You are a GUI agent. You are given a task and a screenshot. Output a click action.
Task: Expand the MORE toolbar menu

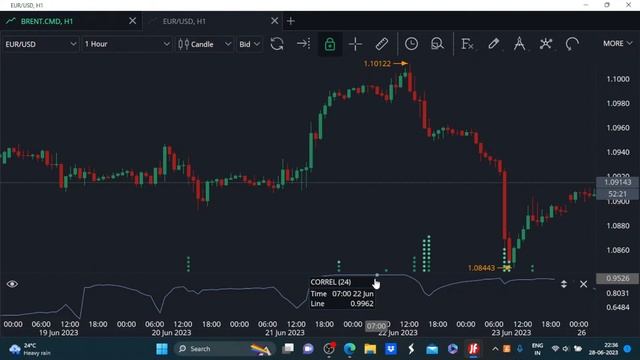(618, 43)
